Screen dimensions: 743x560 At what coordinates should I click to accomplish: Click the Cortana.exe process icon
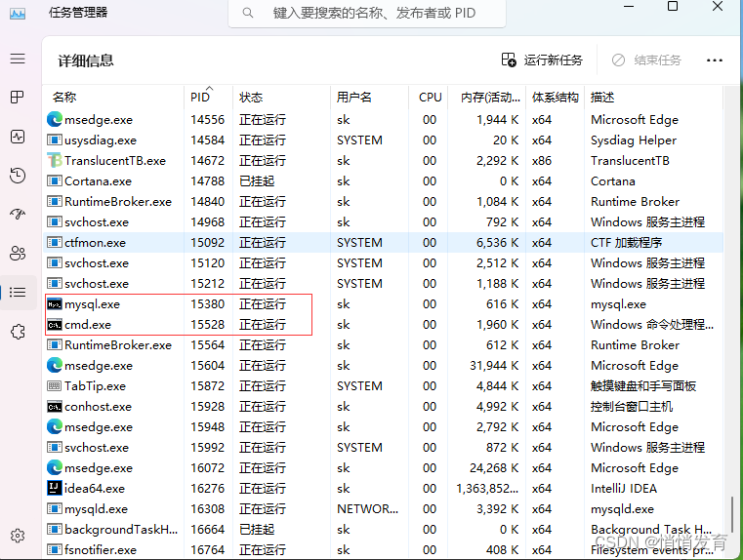55,181
